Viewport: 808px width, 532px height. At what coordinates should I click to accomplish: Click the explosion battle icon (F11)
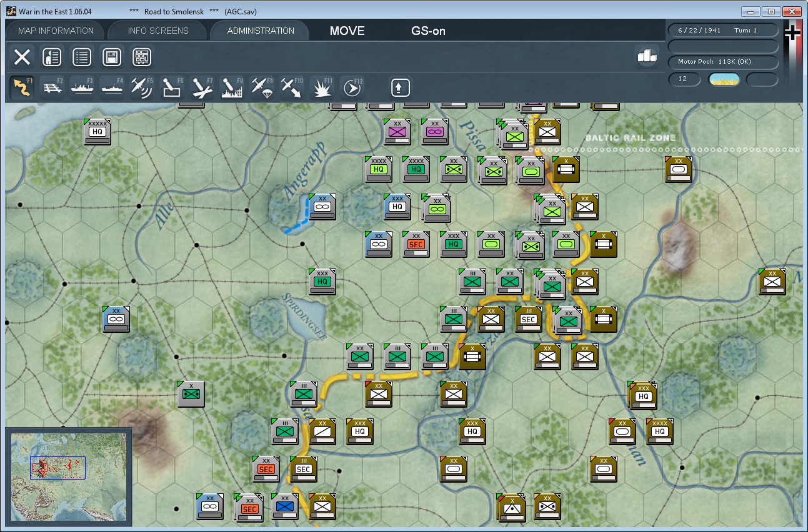tap(322, 87)
